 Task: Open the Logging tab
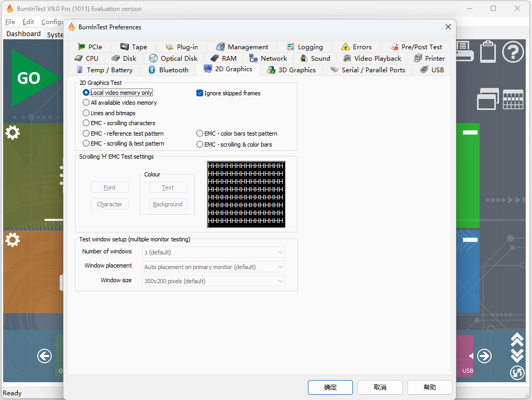305,47
